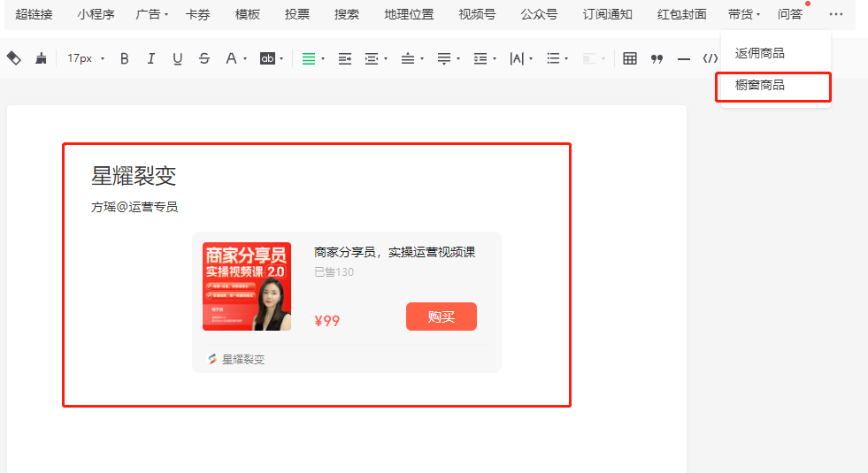
Task: Click the both-sides indent icon
Action: [372, 58]
